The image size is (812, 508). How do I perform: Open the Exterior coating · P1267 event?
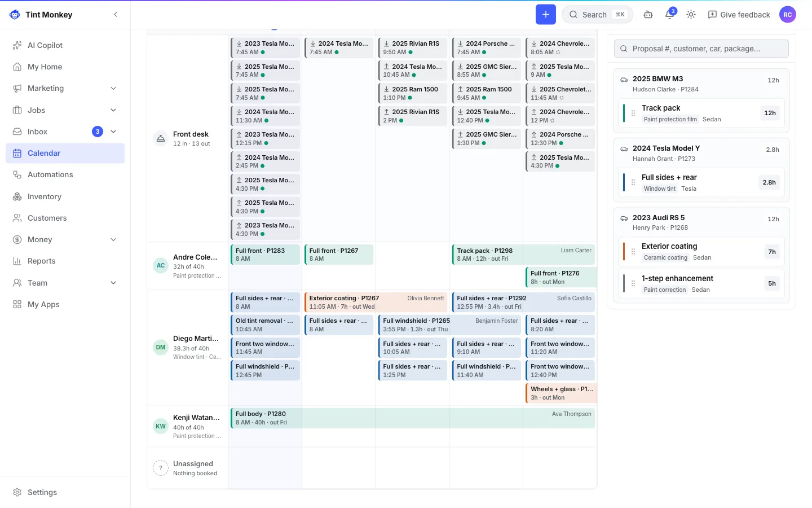tap(376, 303)
